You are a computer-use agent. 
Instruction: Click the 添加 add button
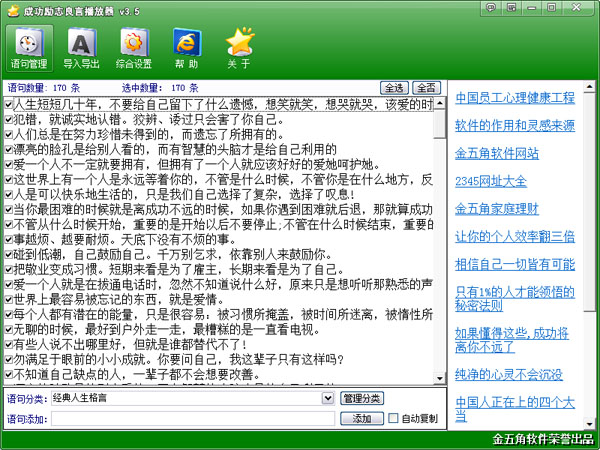point(361,417)
